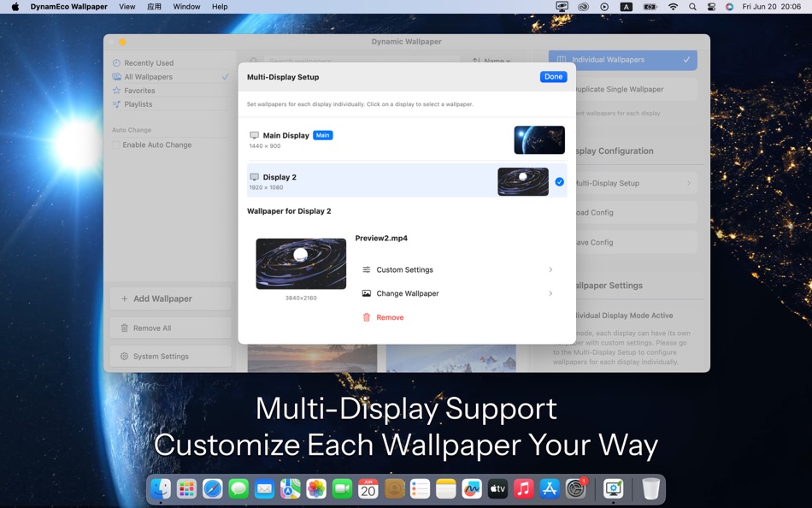Select Individual Wallpapers mode
This screenshot has height=508, width=812.
click(623, 60)
